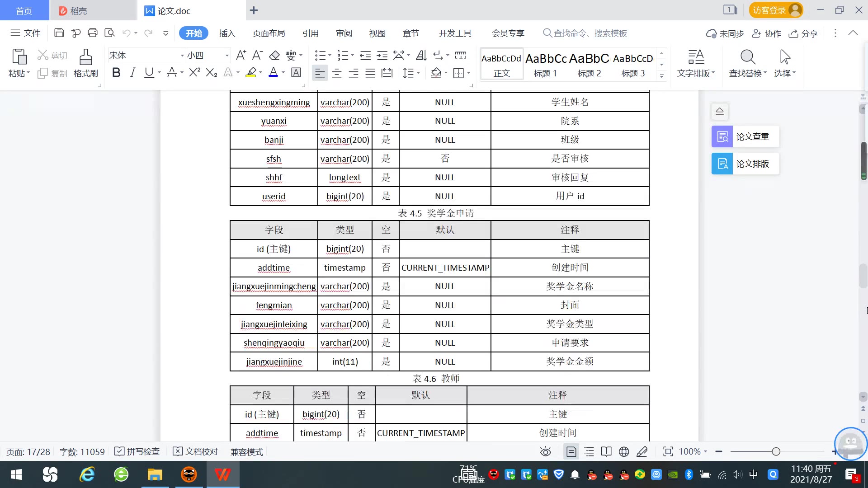Click the zoom slider handle in the status bar
Screen dimensions: 868x488
[776, 451]
